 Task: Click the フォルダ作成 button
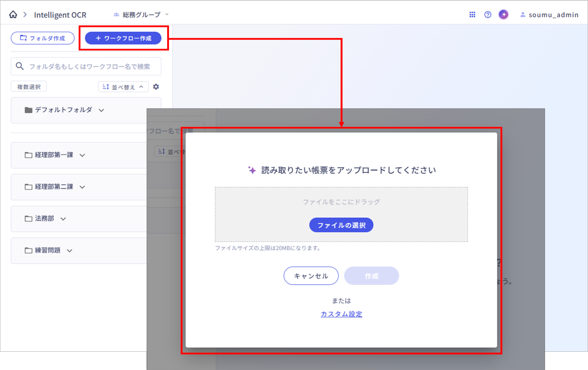click(x=43, y=38)
